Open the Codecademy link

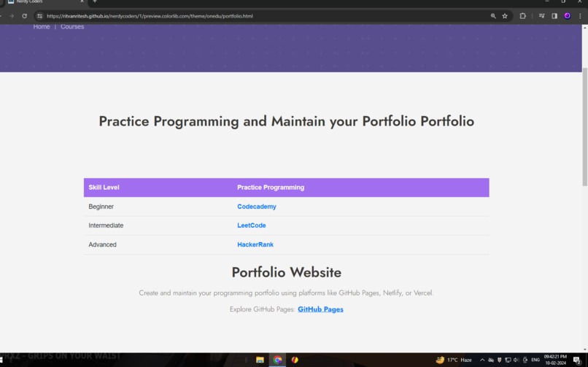(x=257, y=206)
